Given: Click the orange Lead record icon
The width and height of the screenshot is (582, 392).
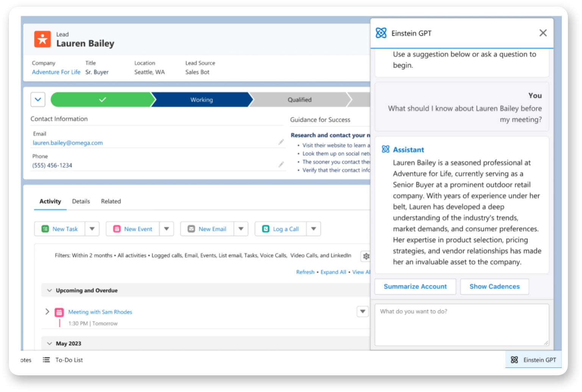Looking at the screenshot, I should 42,39.
